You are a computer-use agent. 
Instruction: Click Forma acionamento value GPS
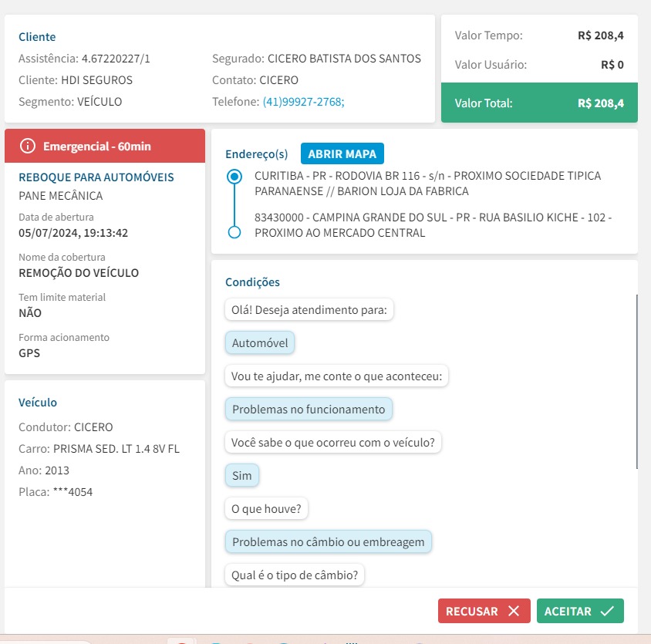pyautogui.click(x=29, y=353)
